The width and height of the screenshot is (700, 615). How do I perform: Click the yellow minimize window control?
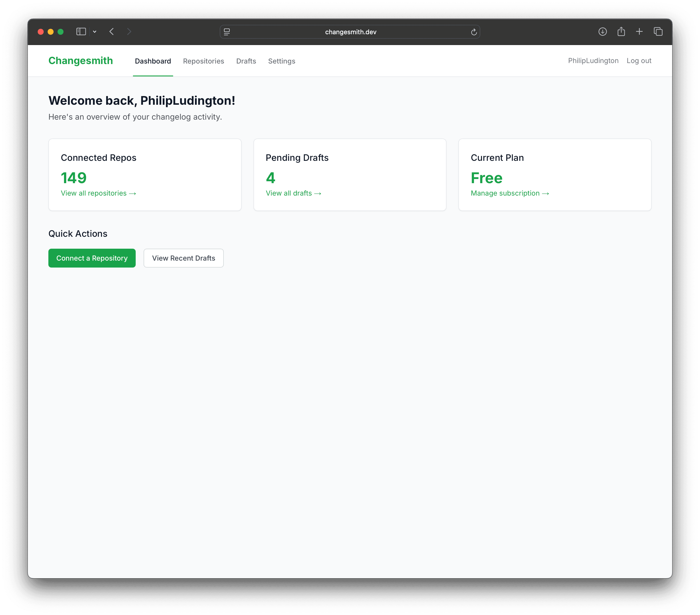point(50,32)
